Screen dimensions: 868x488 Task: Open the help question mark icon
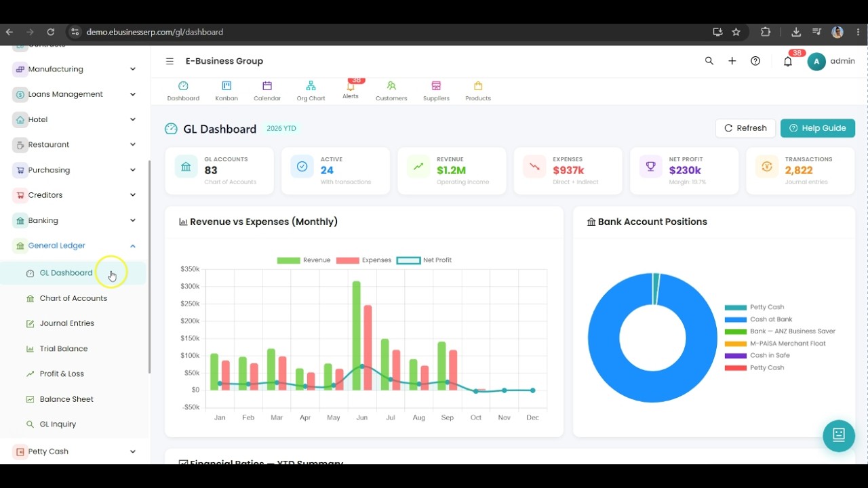coord(755,61)
